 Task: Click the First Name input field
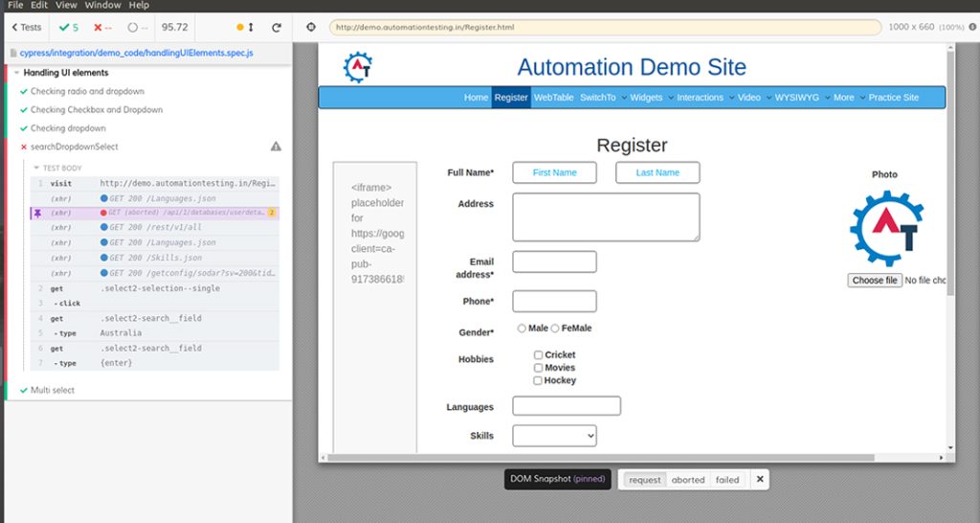[554, 172]
